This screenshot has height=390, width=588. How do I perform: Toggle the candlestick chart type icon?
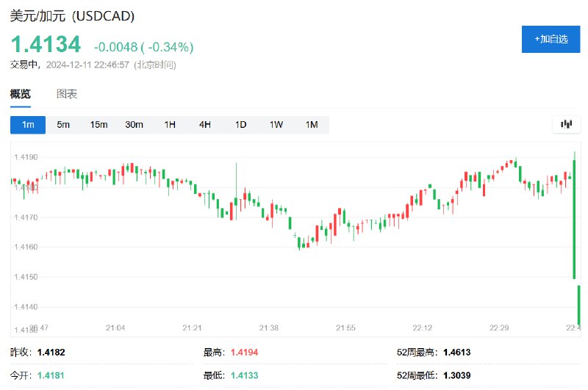[x=566, y=124]
